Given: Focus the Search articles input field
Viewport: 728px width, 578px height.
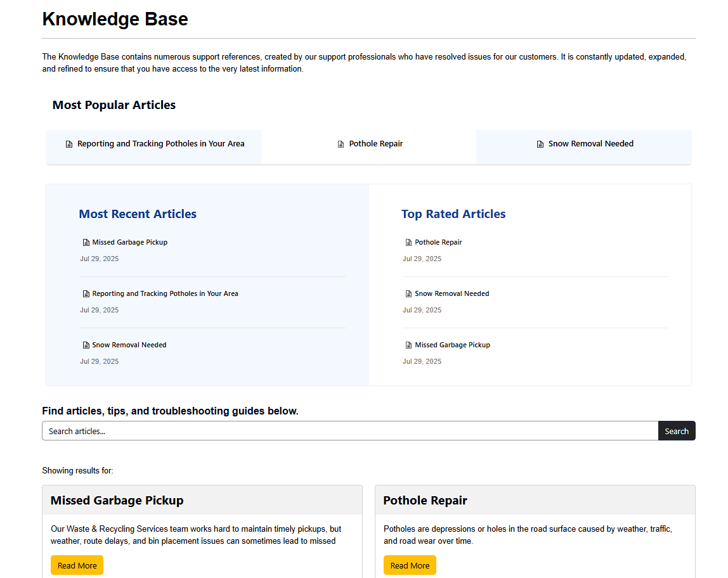Looking at the screenshot, I should [x=349, y=431].
